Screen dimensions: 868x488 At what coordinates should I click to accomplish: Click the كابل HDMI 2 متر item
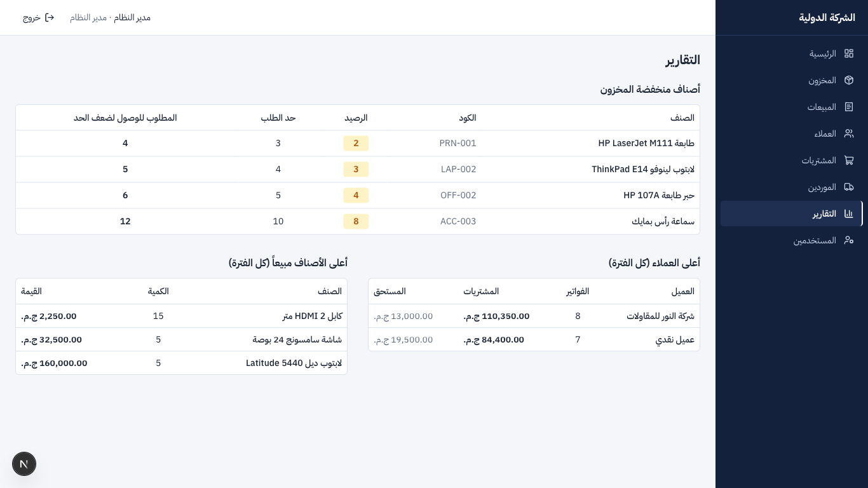click(x=312, y=316)
